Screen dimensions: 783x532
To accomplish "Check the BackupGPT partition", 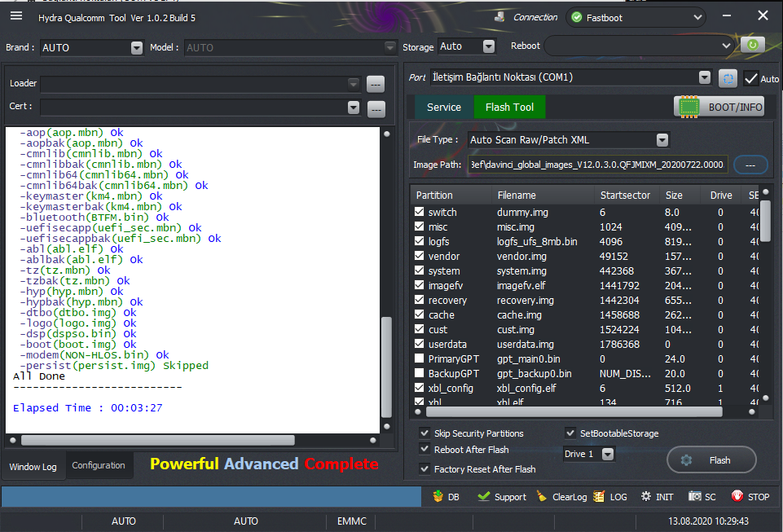I will point(420,373).
